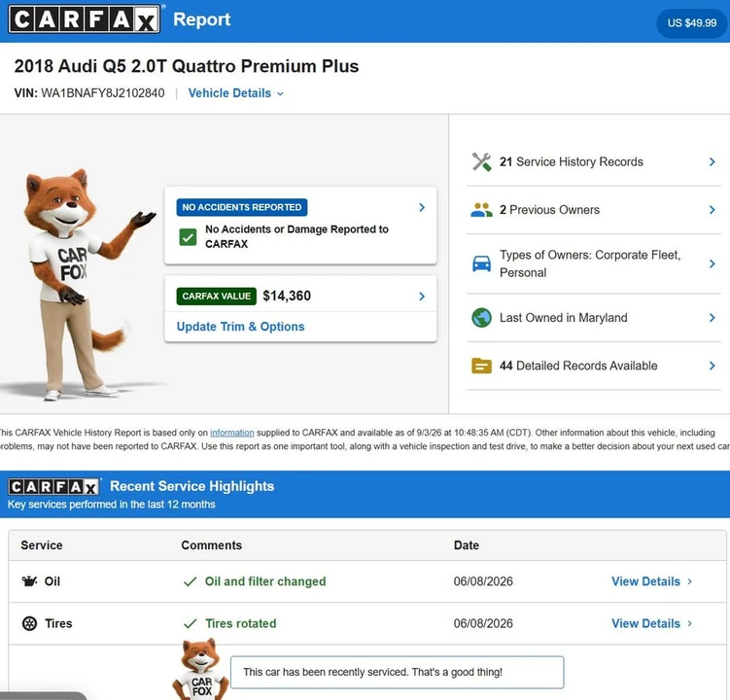The width and height of the screenshot is (730, 700).
Task: Click the yellow folder Detailed Records icon
Action: tap(481, 366)
